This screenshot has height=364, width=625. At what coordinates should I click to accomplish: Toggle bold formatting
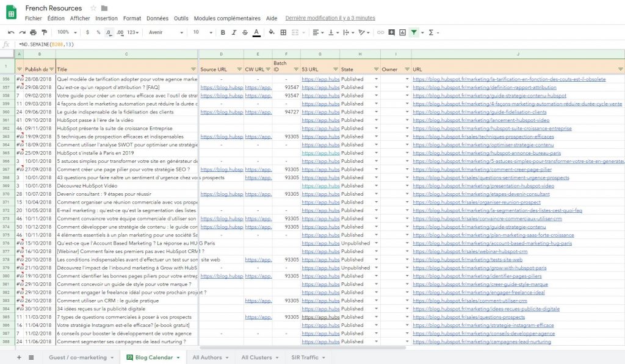pyautogui.click(x=223, y=32)
